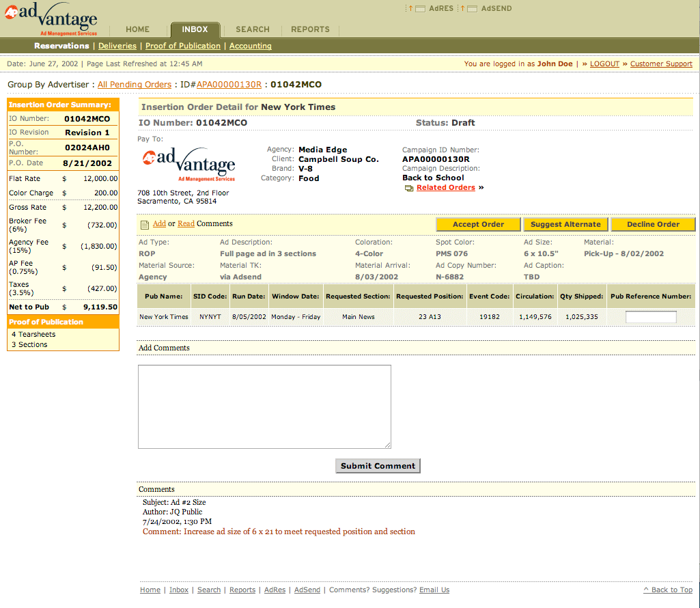This screenshot has width=700, height=608.
Task: Click the Circulation value 1,149,576
Action: point(535,317)
